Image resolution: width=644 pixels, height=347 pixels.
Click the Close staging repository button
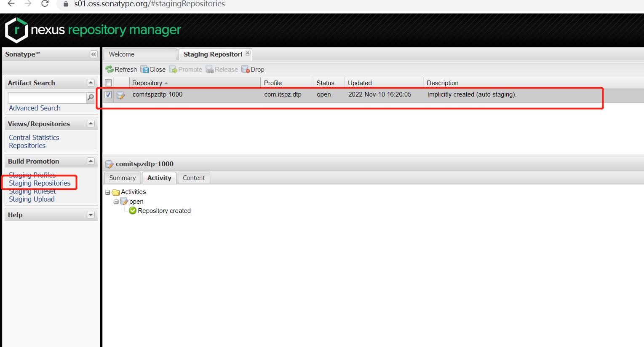(153, 70)
